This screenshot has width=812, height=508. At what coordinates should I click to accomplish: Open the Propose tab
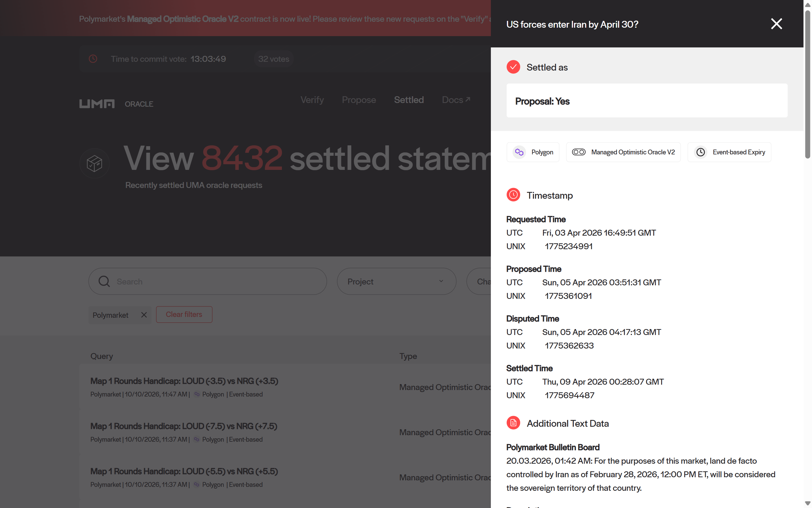[359, 100]
